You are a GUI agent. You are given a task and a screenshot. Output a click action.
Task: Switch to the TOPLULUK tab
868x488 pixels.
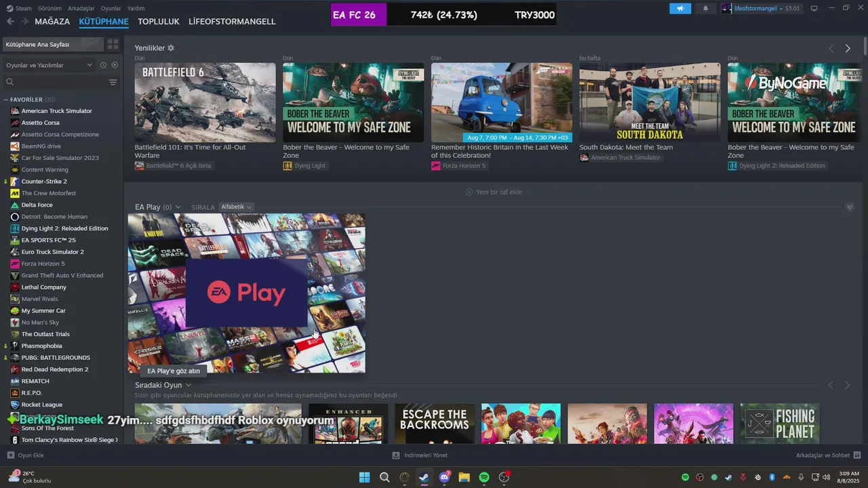[x=159, y=21]
